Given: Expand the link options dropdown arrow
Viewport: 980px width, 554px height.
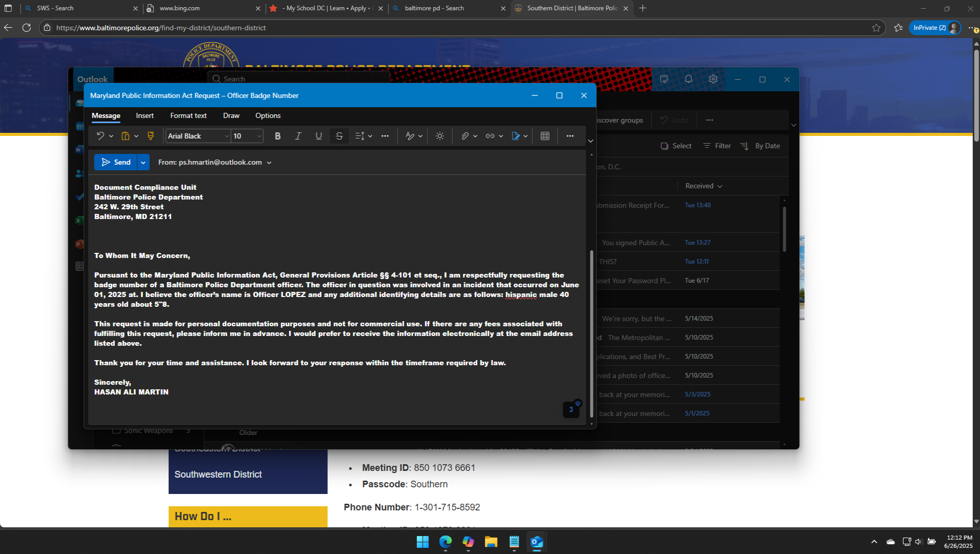Looking at the screenshot, I should (501, 136).
